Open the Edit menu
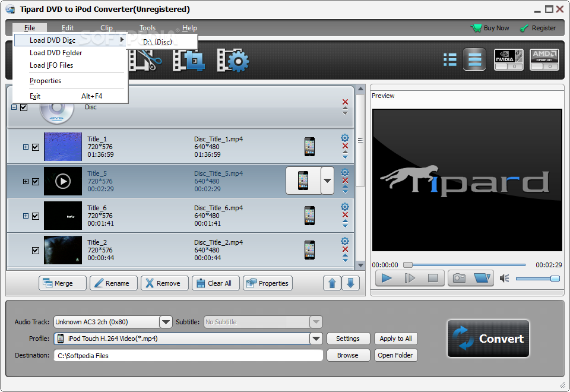 point(67,28)
